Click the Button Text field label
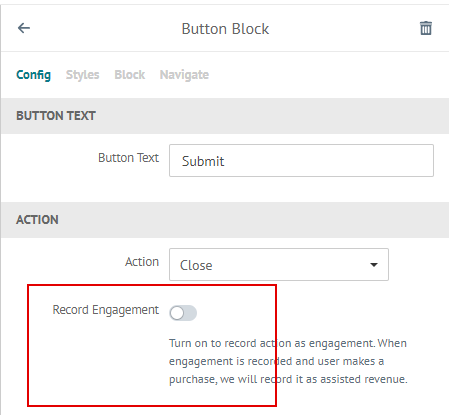The width and height of the screenshot is (449, 415). point(128,158)
